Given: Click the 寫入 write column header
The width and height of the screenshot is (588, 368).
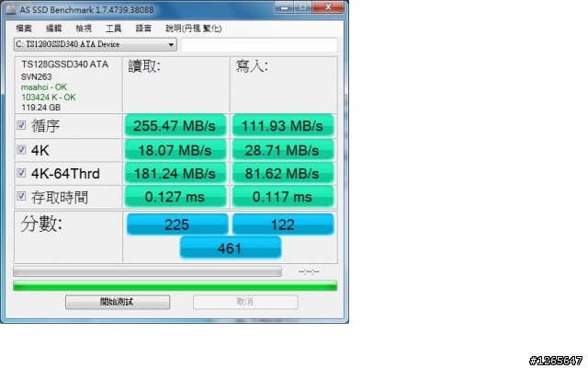Looking at the screenshot, I should click(x=252, y=66).
